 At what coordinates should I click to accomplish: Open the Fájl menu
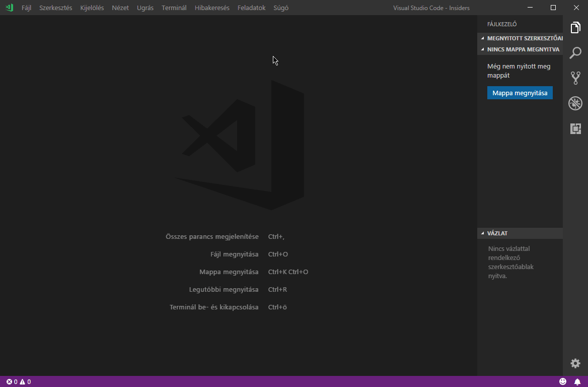26,8
